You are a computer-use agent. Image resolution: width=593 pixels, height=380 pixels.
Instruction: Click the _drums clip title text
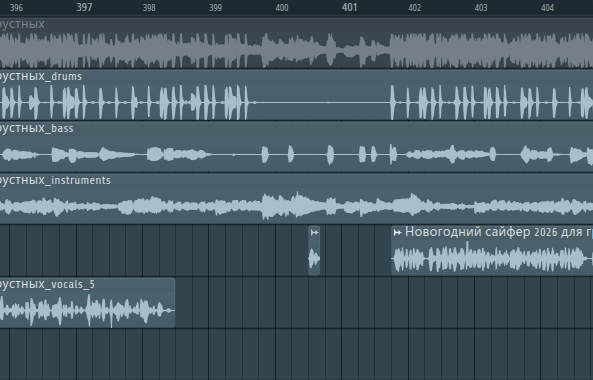coord(40,76)
